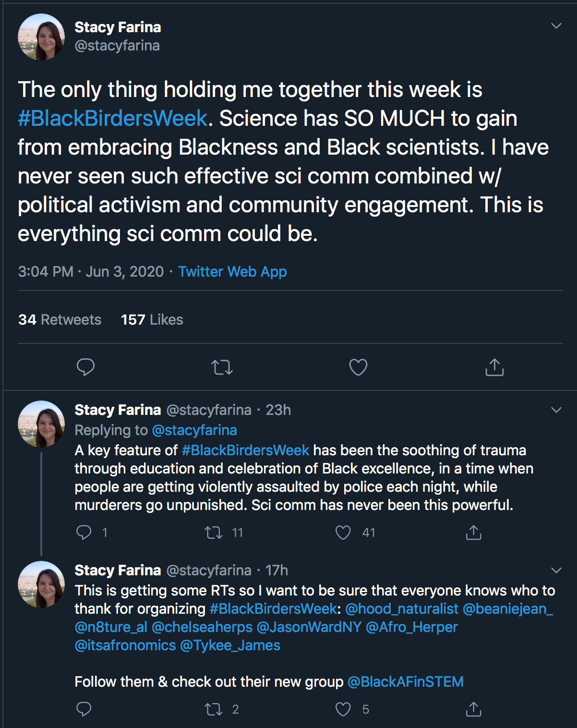Reply to the 17h tweet
The image size is (577, 728).
[x=84, y=709]
